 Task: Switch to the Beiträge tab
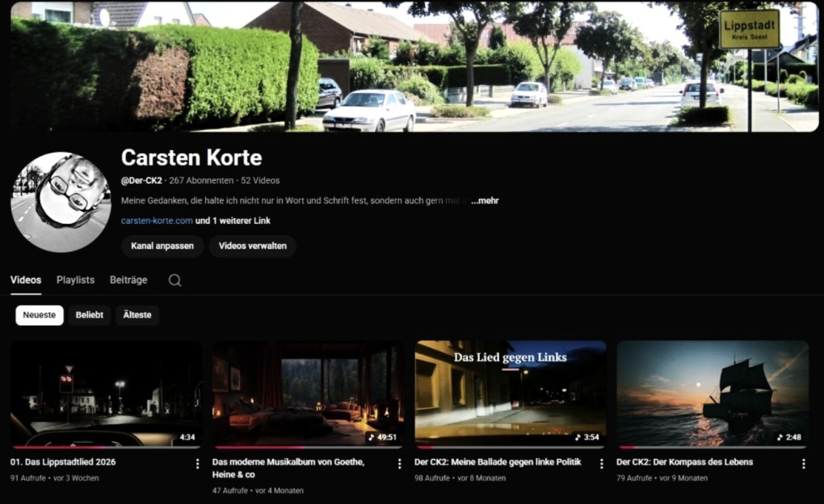[x=128, y=280]
